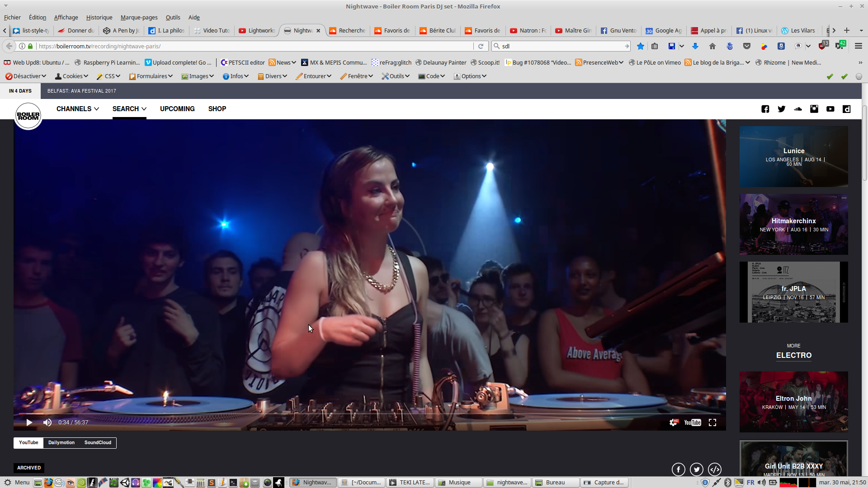
Task: Expand the SEARCH dropdown
Action: point(129,109)
